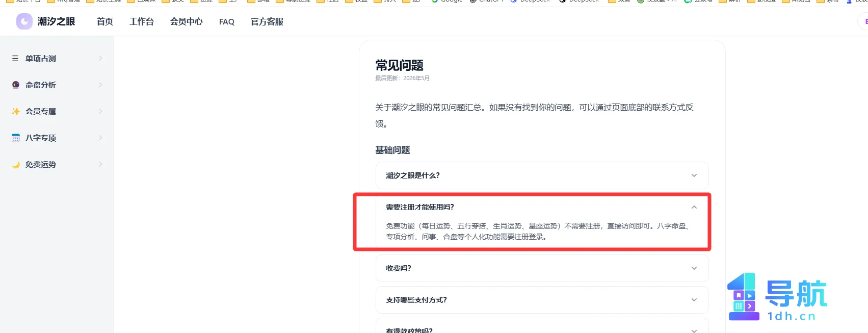
Task: Click the 收费吗? question title
Action: pyautogui.click(x=399, y=268)
